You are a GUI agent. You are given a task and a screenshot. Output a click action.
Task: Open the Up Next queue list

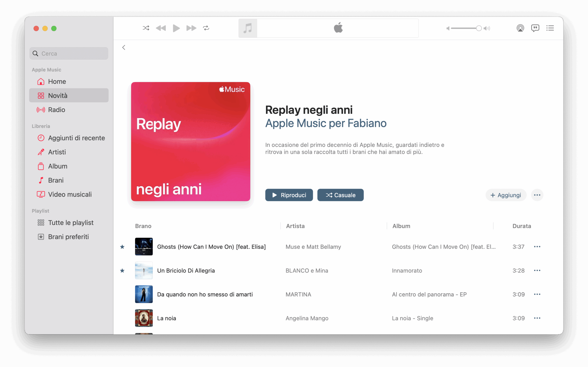click(x=550, y=28)
